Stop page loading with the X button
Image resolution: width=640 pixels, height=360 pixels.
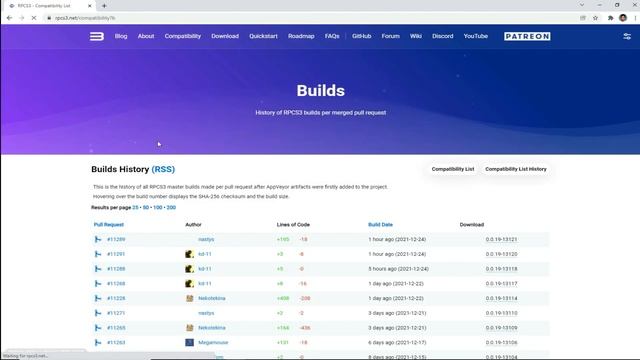click(34, 18)
